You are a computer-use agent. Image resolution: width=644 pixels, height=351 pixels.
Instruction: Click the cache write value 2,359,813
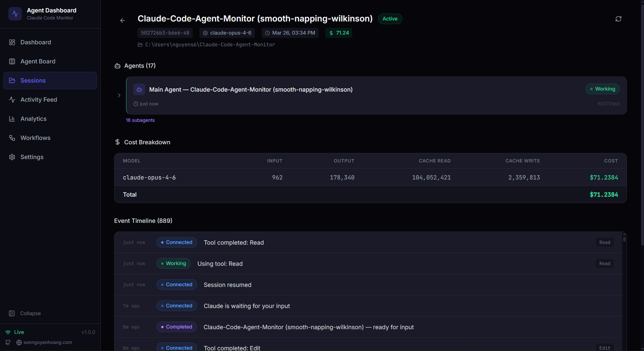[x=524, y=178]
